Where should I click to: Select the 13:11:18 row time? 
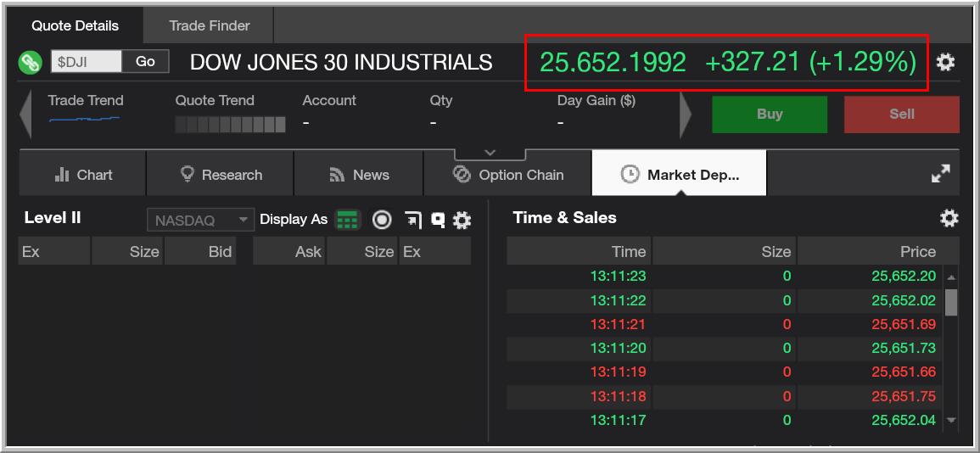coord(618,396)
